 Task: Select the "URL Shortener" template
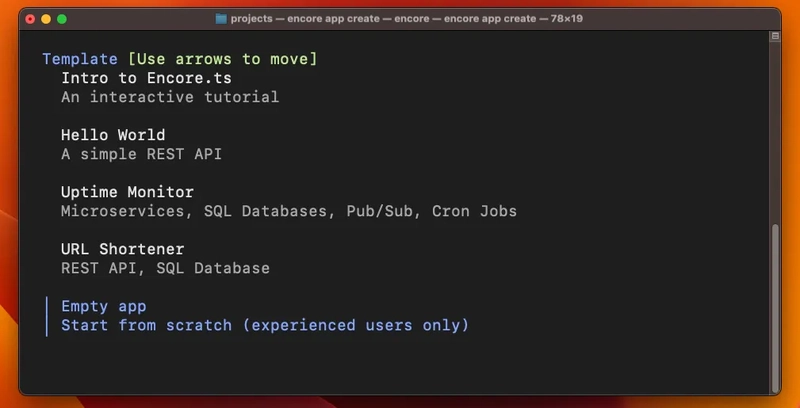(x=122, y=249)
